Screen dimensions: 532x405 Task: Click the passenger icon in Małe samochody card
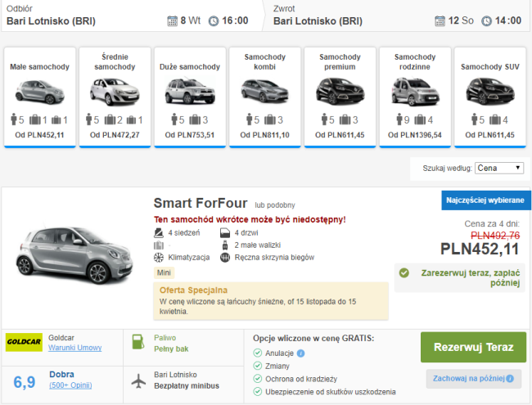click(14, 119)
